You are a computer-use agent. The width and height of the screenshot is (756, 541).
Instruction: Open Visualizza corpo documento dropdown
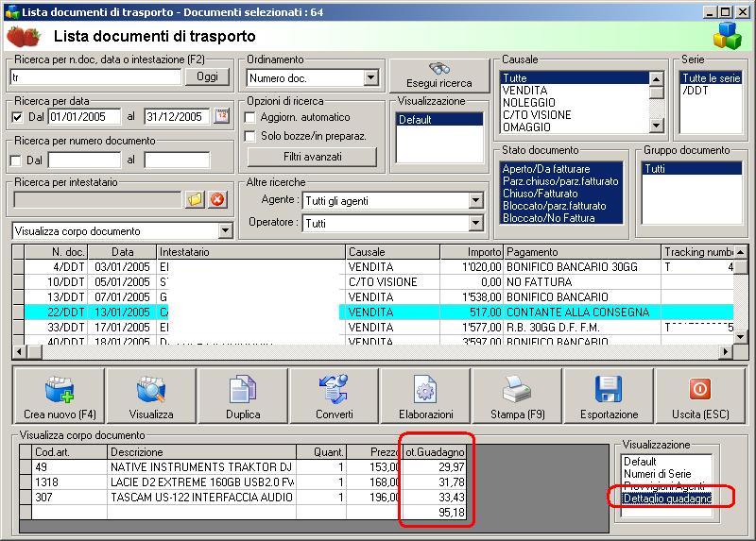(x=226, y=230)
